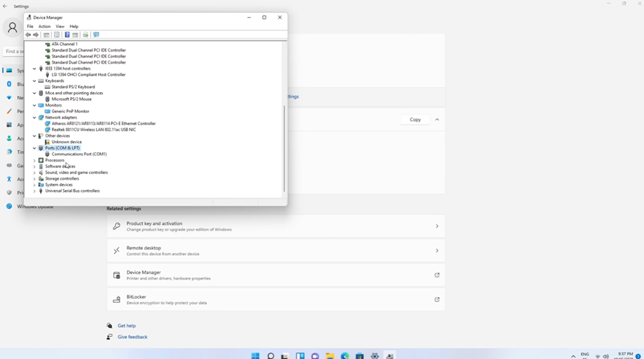Select Microsoft PS/2 Mouse
The width and height of the screenshot is (644, 359).
pyautogui.click(x=71, y=99)
